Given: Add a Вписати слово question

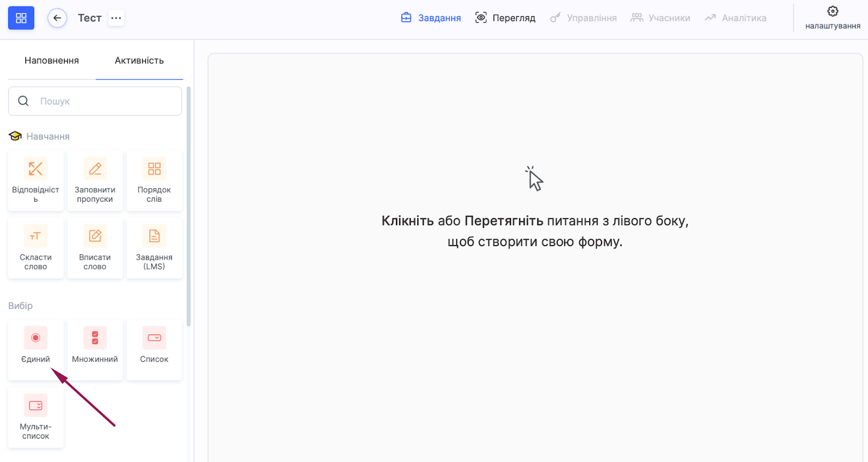Looking at the screenshot, I should (x=95, y=248).
